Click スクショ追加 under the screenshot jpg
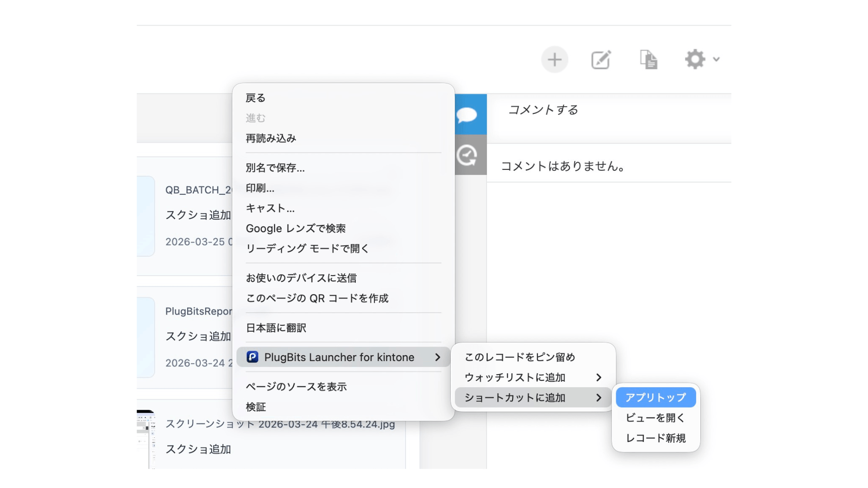Viewport: 868px width, 488px height. (x=198, y=449)
